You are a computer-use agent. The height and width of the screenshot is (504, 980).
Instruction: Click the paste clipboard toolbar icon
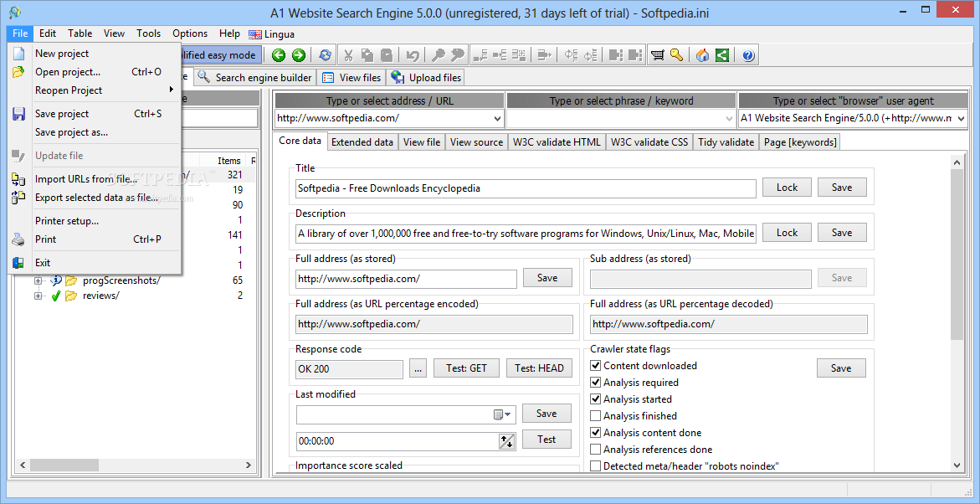pos(387,55)
